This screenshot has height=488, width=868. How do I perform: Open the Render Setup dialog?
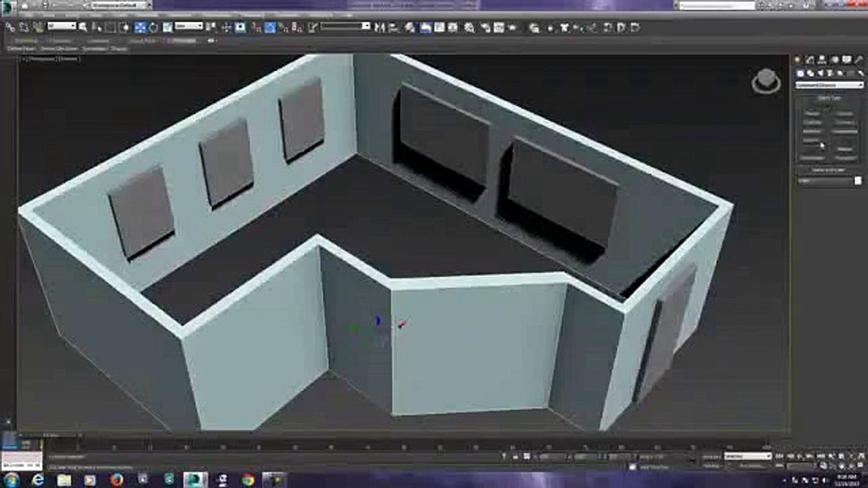[486, 28]
